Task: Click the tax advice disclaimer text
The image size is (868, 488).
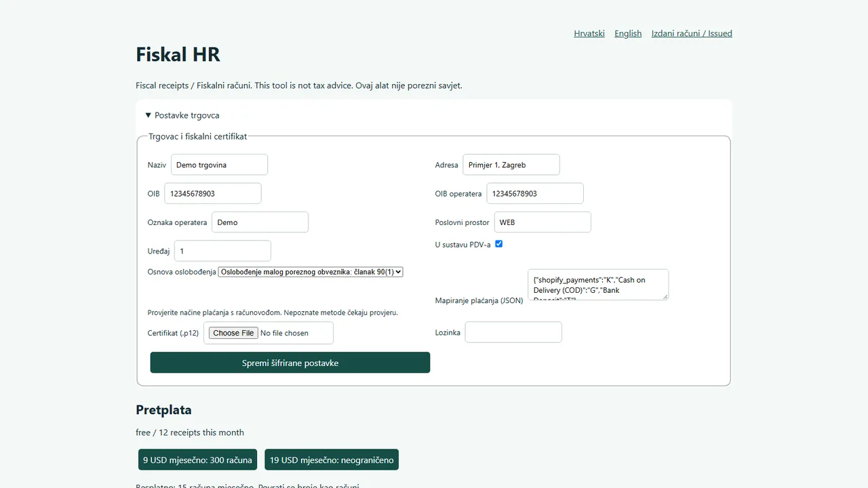Action: pos(299,85)
